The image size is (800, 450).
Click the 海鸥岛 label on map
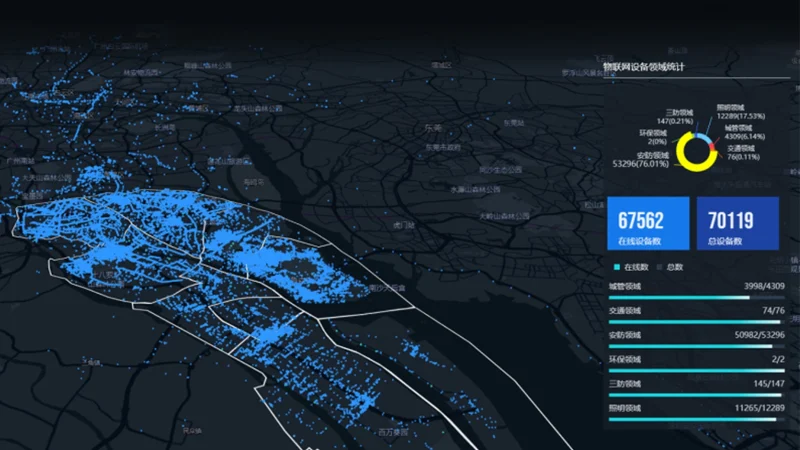pyautogui.click(x=254, y=182)
